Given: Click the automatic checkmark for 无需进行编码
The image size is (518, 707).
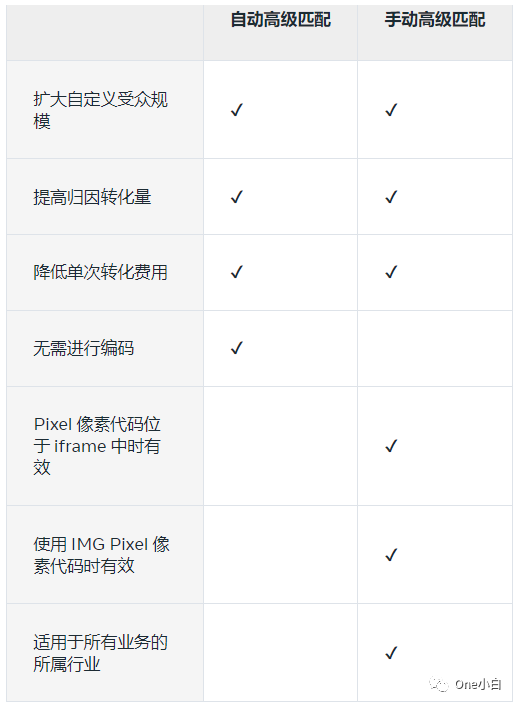Looking at the screenshot, I should click(x=237, y=348).
